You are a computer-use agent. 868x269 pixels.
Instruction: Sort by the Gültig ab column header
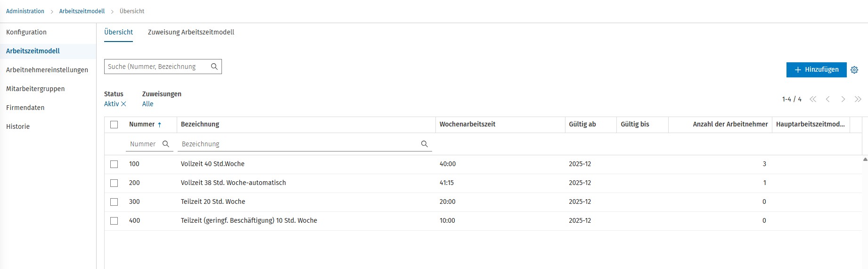(x=582, y=125)
